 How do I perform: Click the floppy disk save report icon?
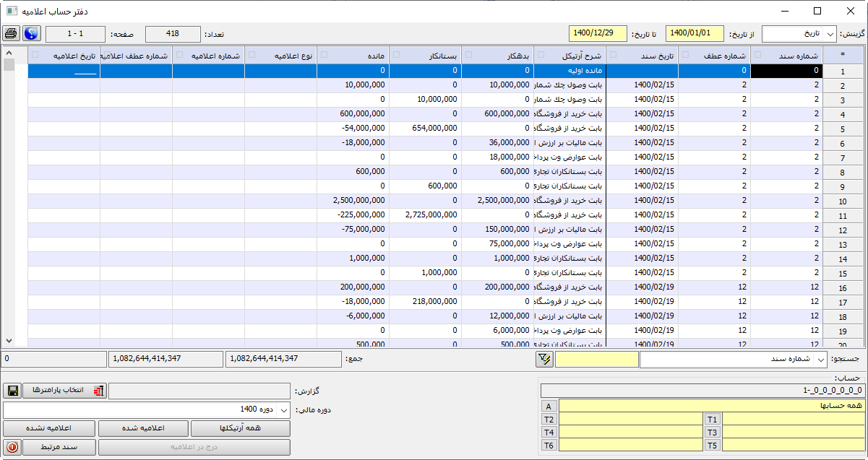coord(12,391)
